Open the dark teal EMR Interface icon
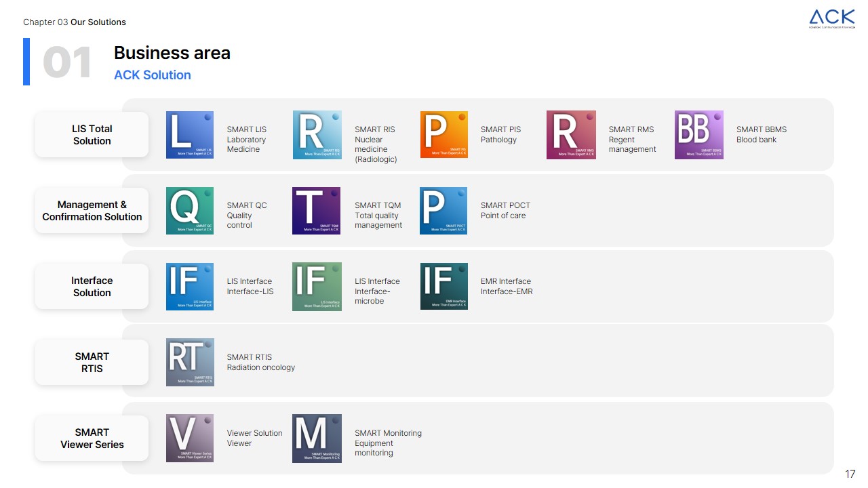 [x=443, y=287]
